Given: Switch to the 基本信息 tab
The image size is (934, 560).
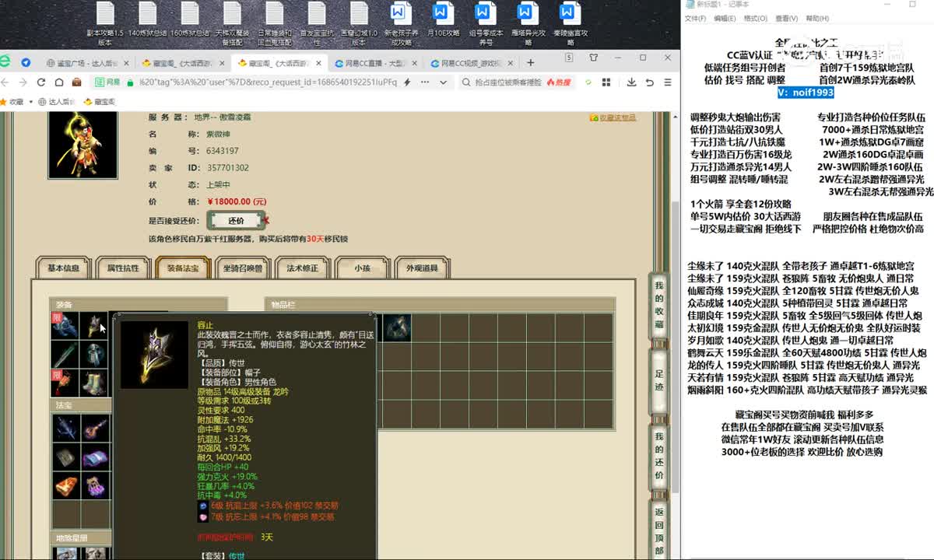Looking at the screenshot, I should 64,268.
